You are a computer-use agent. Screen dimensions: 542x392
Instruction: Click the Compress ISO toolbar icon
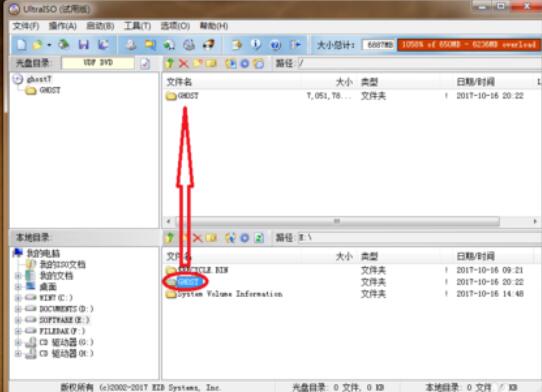click(x=150, y=45)
